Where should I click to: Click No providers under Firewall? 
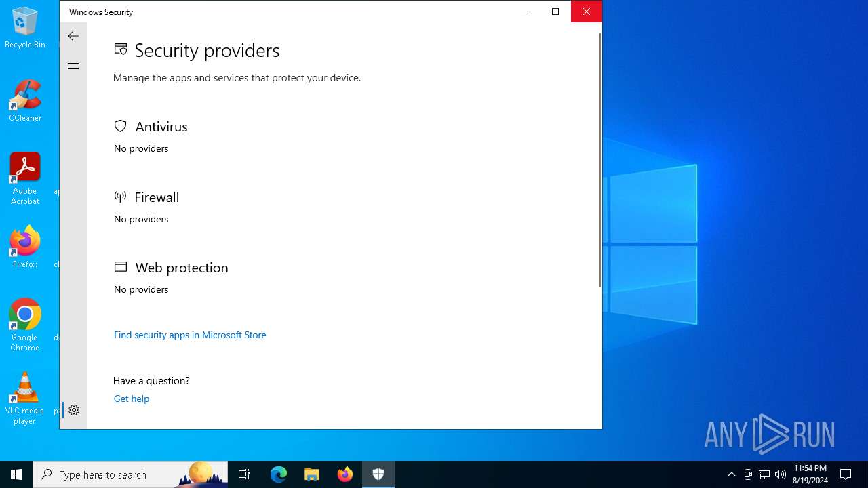[141, 219]
